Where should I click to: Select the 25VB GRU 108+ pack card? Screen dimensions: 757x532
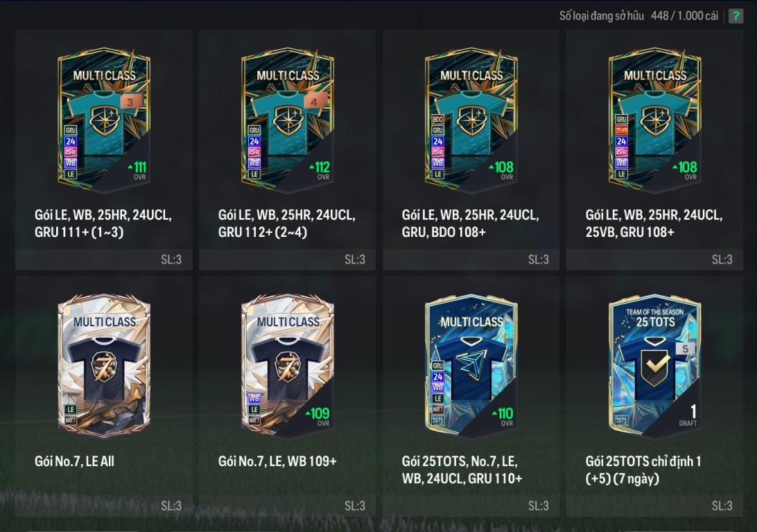pos(654,120)
